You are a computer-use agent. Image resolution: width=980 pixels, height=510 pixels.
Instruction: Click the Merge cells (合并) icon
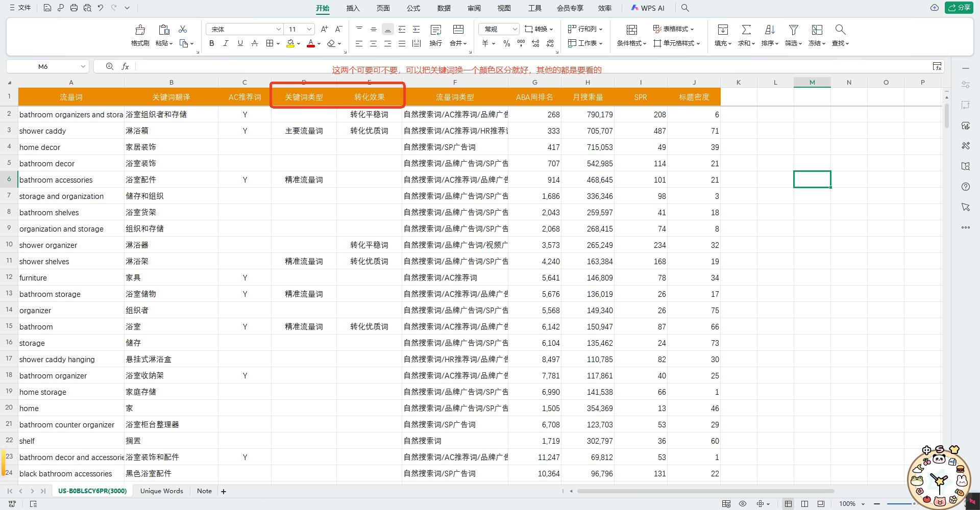coord(458,30)
